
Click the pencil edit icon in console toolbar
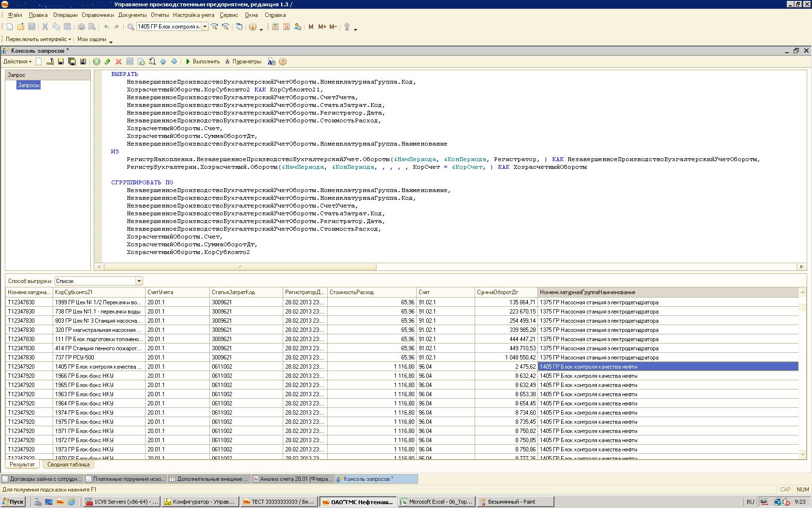[107, 61]
